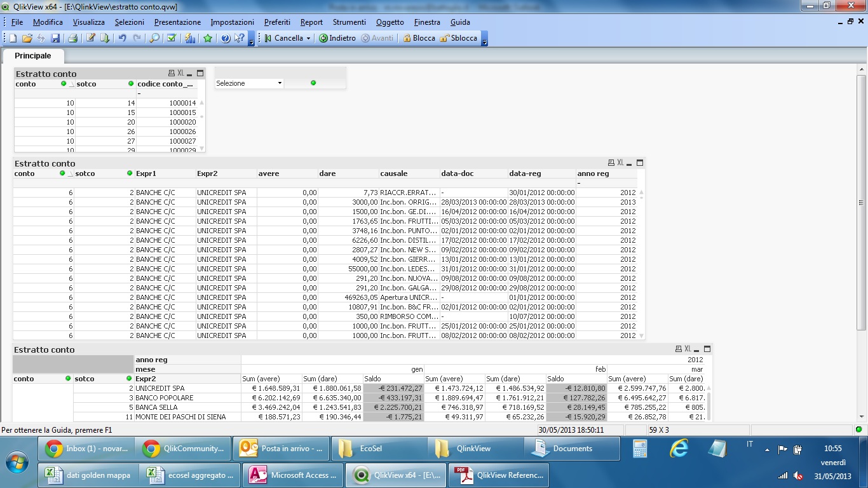868x488 pixels.
Task: Click the XL export icon on top small table
Action: [181, 73]
